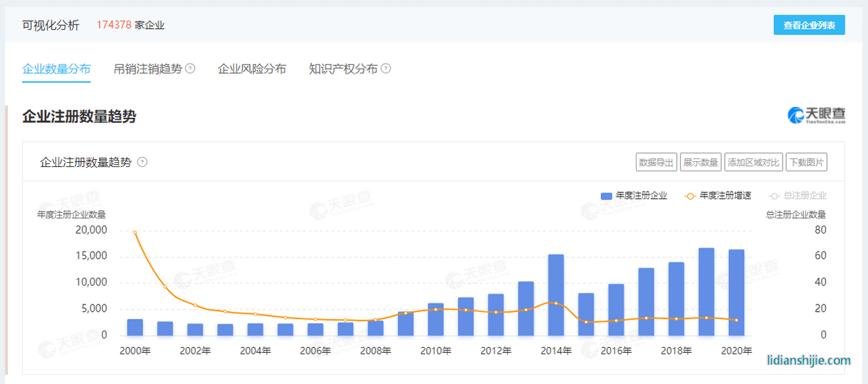Click 添加区域对比 button
The height and width of the screenshot is (384, 868).
point(753,163)
